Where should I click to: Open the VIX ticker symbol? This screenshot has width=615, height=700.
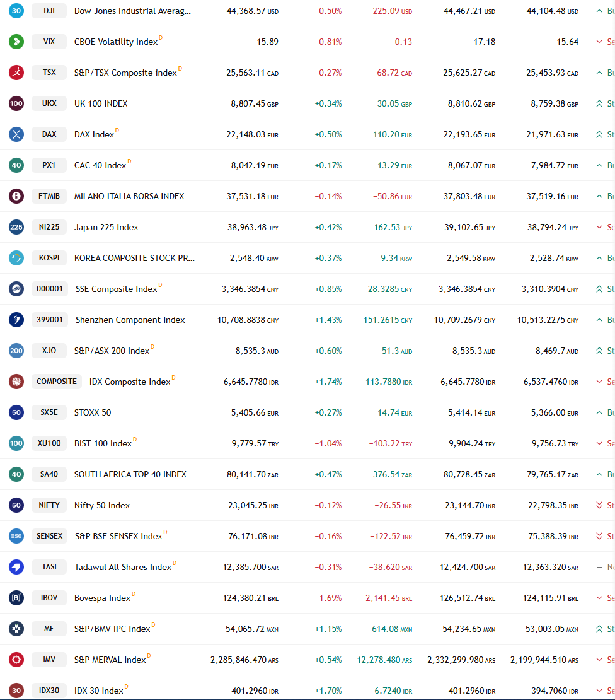tap(49, 42)
